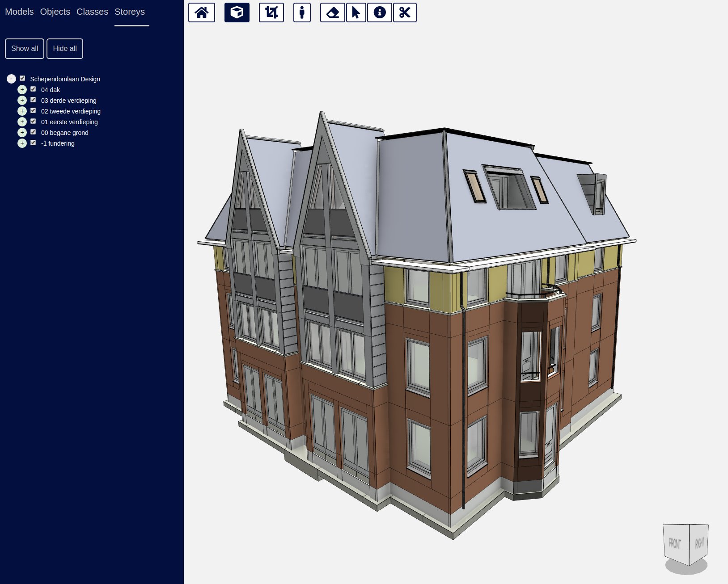Click the home reset view icon
The width and height of the screenshot is (728, 584).
tap(201, 13)
